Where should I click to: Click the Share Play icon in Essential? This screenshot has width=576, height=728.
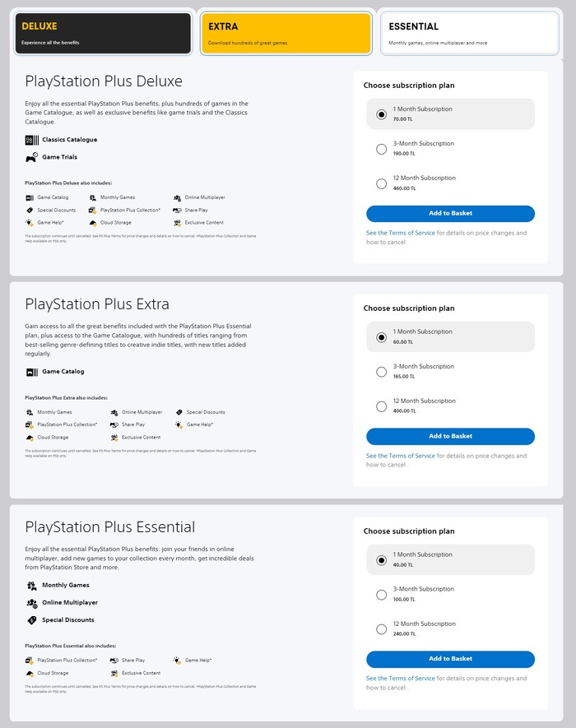click(114, 660)
